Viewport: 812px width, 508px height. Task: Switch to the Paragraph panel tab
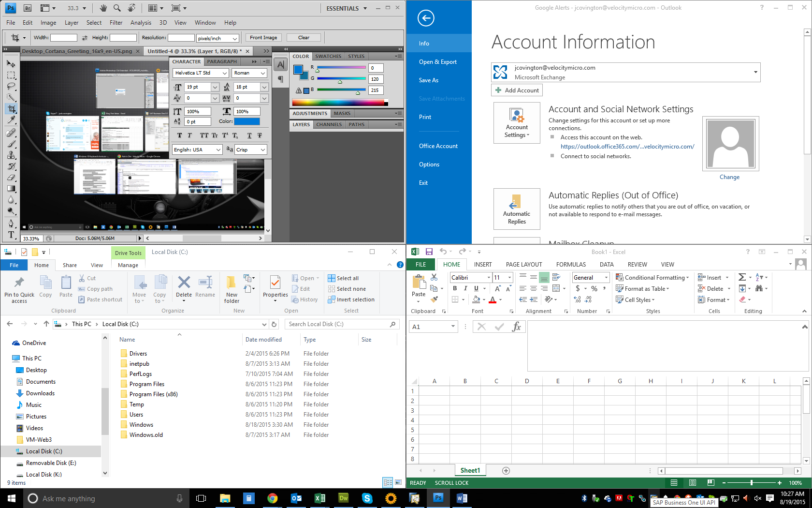pos(222,62)
